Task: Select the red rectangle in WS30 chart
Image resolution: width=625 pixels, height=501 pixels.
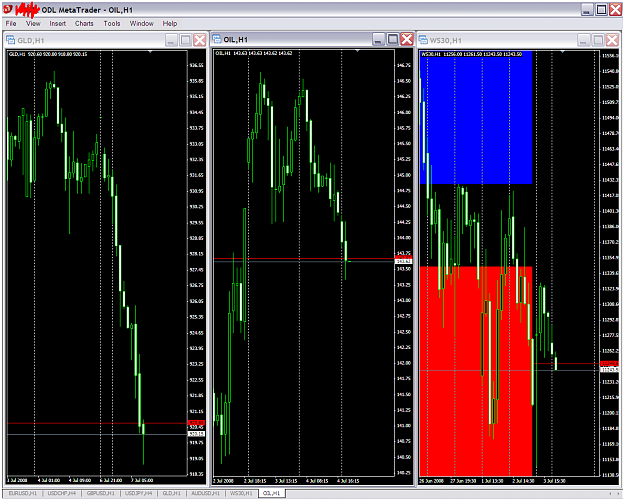Action: tap(476, 371)
